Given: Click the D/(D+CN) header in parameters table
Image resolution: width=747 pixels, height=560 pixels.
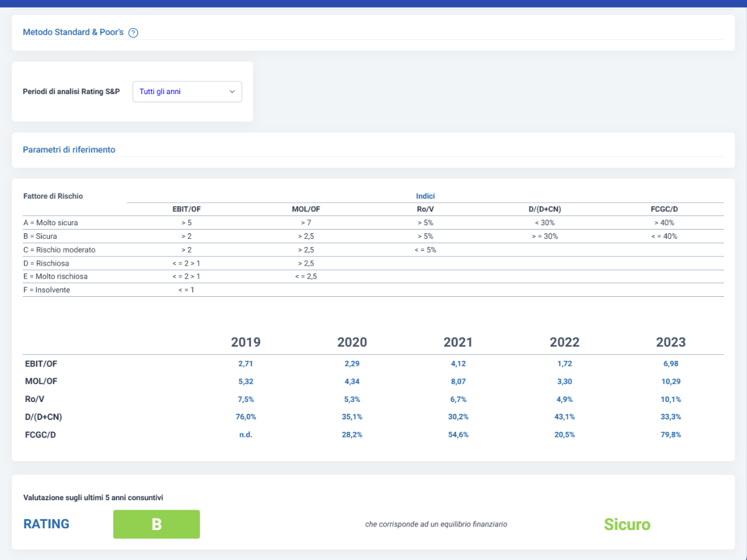Looking at the screenshot, I should 544,209.
